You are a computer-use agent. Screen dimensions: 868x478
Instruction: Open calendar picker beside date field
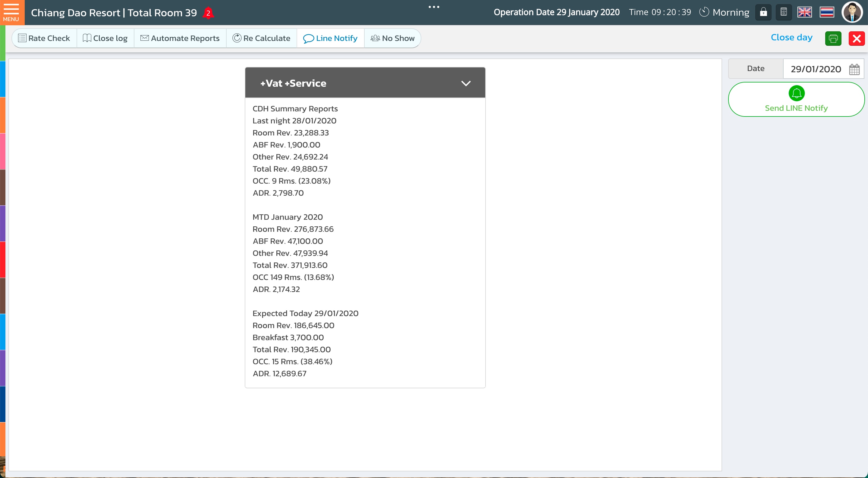click(x=854, y=69)
